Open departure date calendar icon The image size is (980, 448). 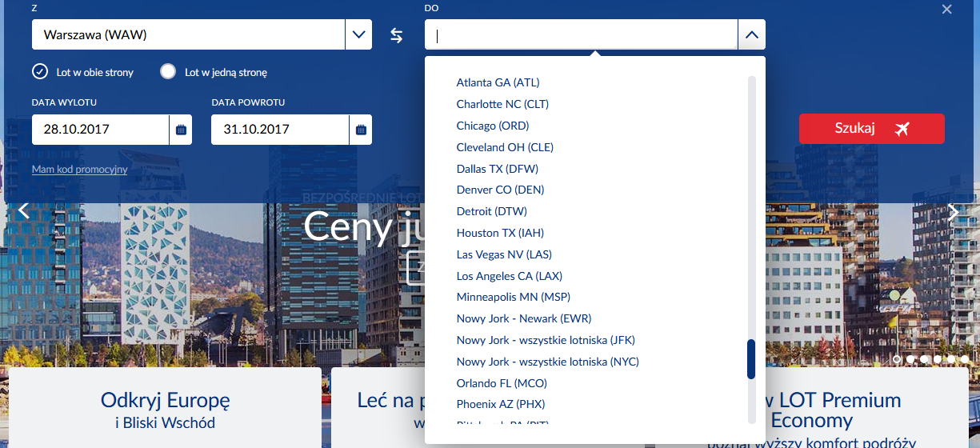click(181, 130)
